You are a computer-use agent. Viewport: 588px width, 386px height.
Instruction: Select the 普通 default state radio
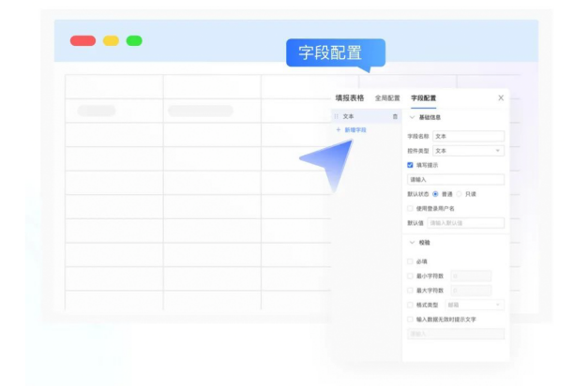pos(435,194)
